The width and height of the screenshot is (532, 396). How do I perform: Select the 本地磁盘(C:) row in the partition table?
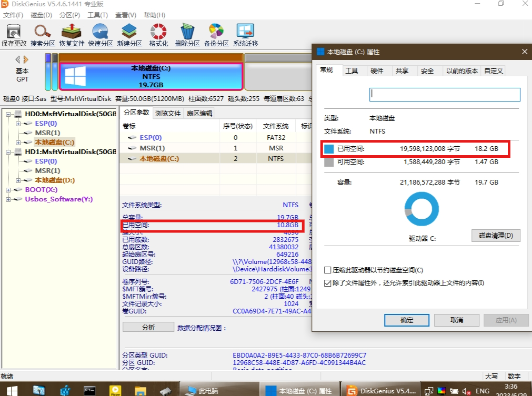tap(216, 159)
